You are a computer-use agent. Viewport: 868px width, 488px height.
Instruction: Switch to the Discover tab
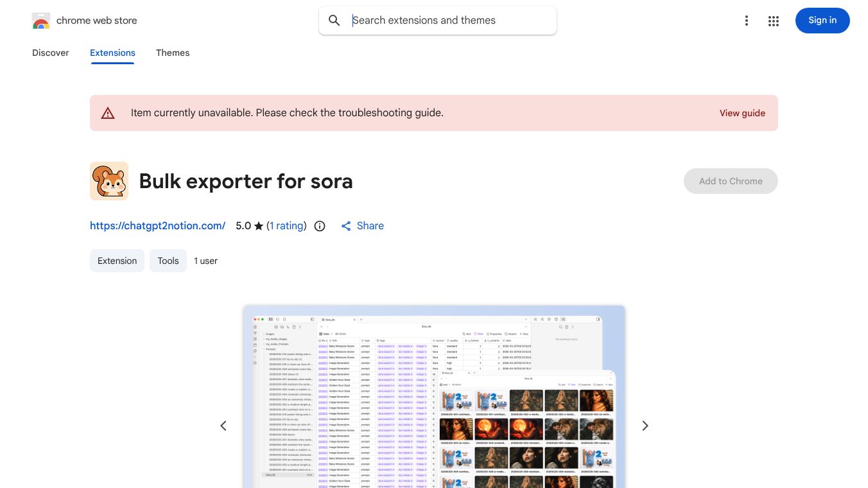pyautogui.click(x=50, y=53)
